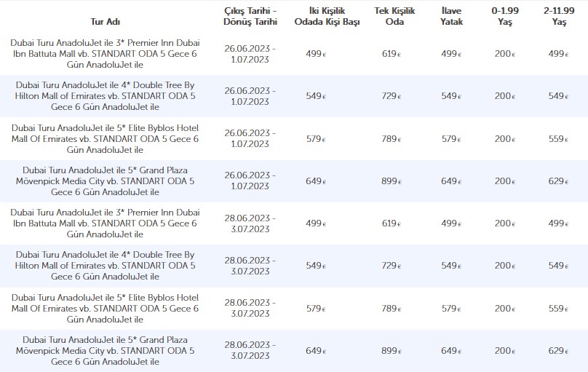The image size is (588, 372).
Task: Click the "Çıkış Tarihi - Dönüş Tarihi" header
Action: pos(249,15)
